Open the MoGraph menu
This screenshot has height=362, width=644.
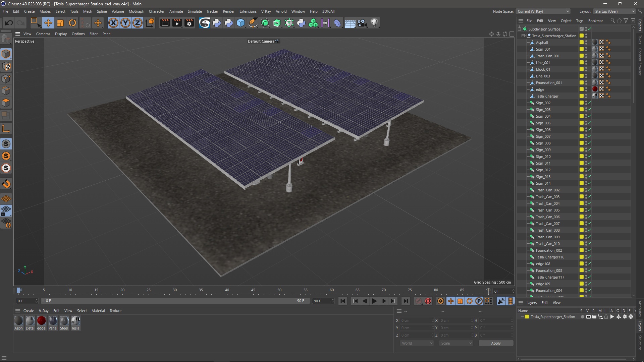(136, 11)
